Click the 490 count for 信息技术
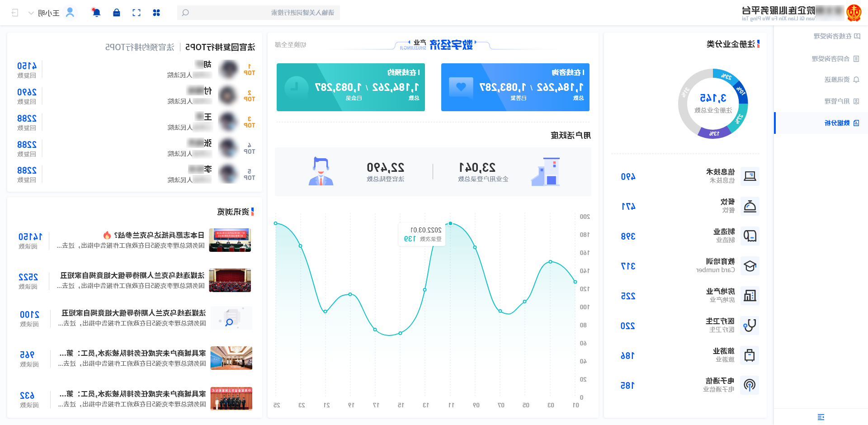This screenshot has height=425, width=868. [628, 177]
